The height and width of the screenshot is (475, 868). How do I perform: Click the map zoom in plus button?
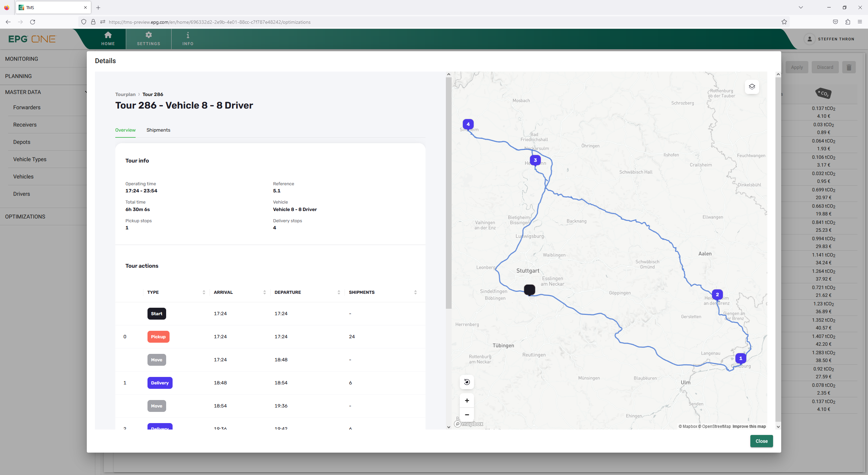coord(467,401)
